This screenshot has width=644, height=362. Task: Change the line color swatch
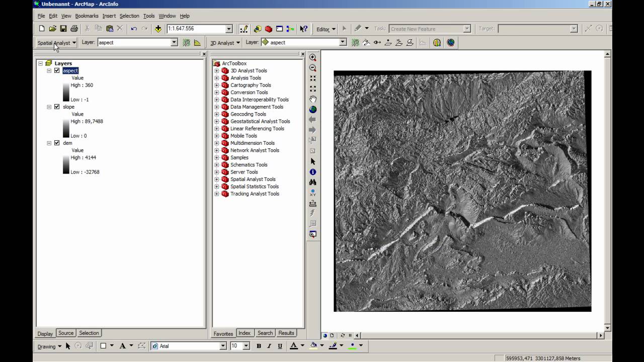point(333,346)
